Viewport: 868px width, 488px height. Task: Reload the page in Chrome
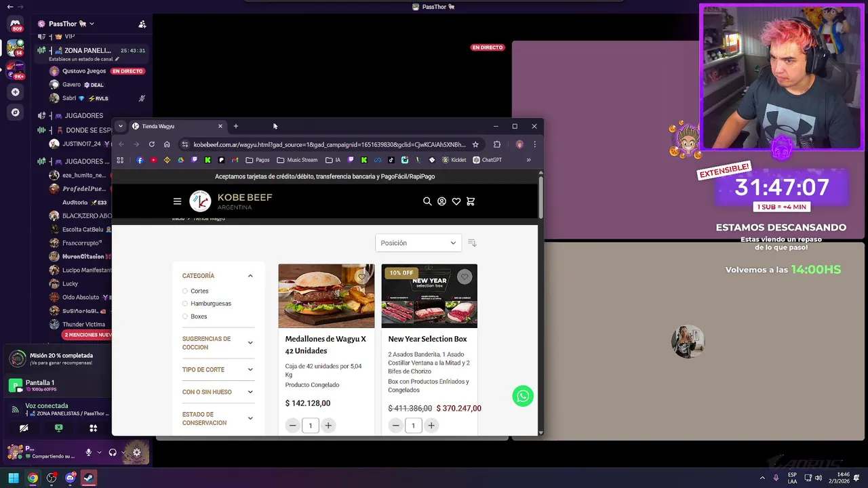(152, 144)
